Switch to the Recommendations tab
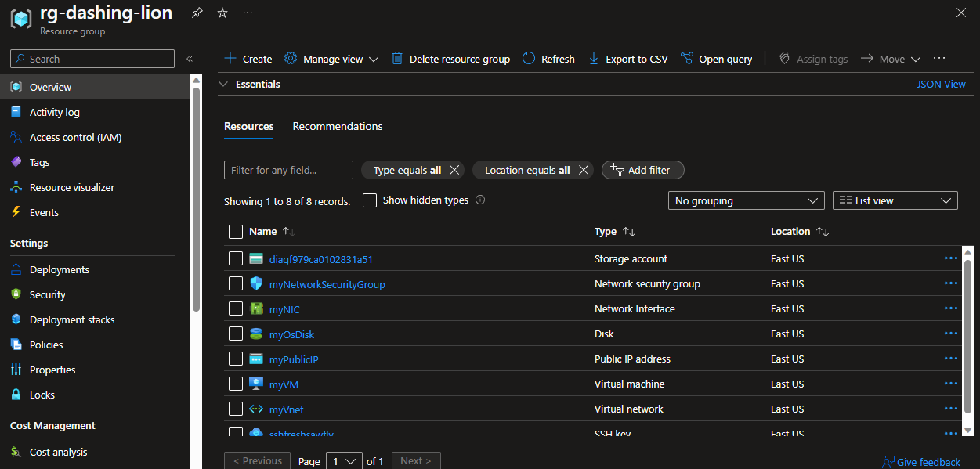 338,126
